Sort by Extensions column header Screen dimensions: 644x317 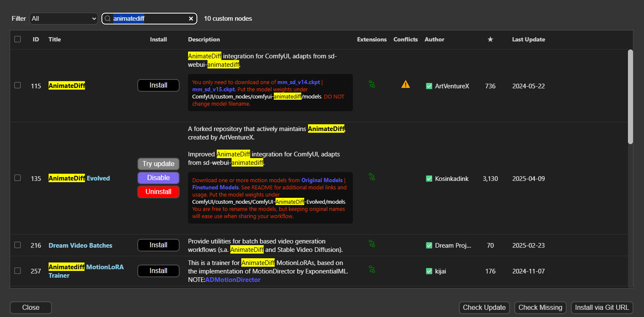[372, 39]
